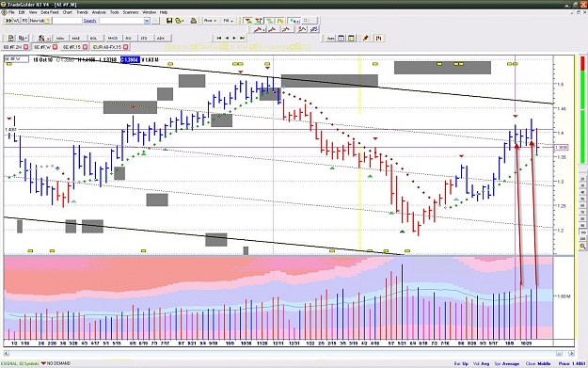Close the EUR A0-FX,15 tab

tap(126, 47)
